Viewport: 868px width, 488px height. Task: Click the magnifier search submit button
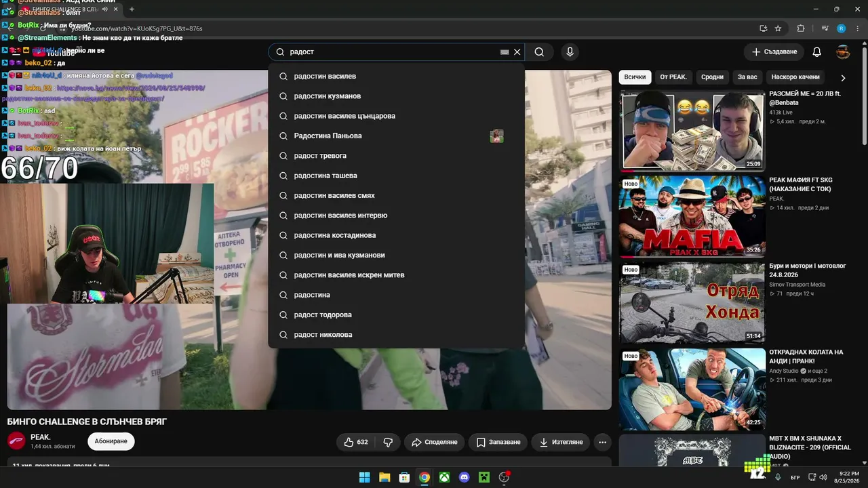pos(539,52)
